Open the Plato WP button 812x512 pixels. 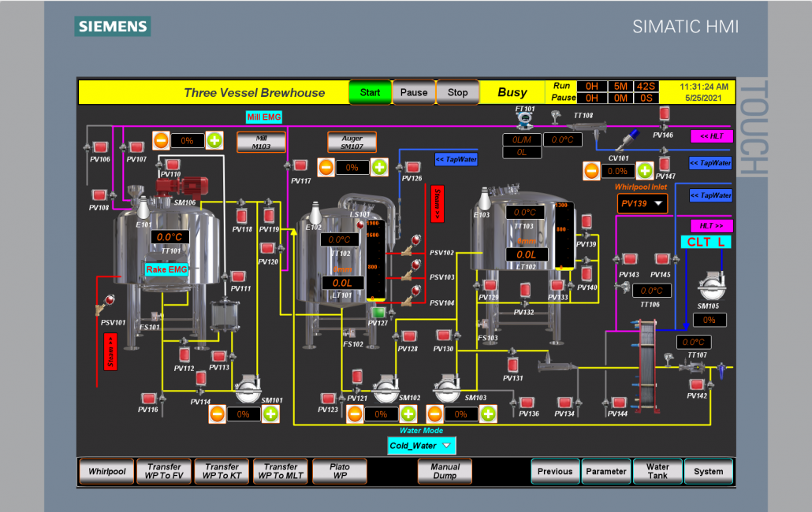[340, 471]
